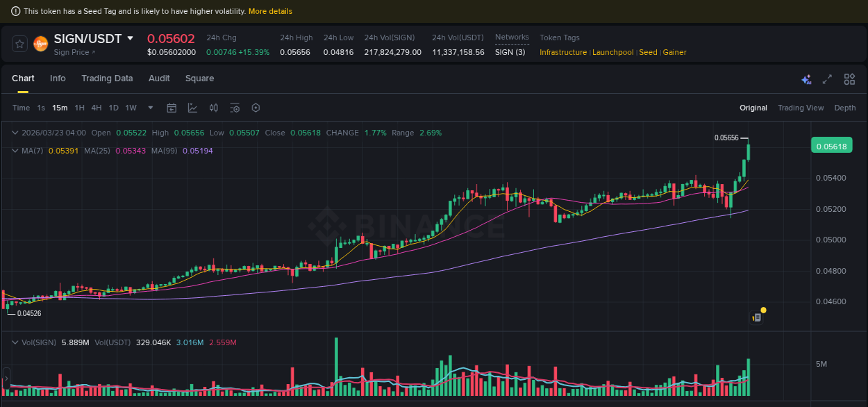
Task: Expand the chart to fullscreen
Action: coord(827,79)
